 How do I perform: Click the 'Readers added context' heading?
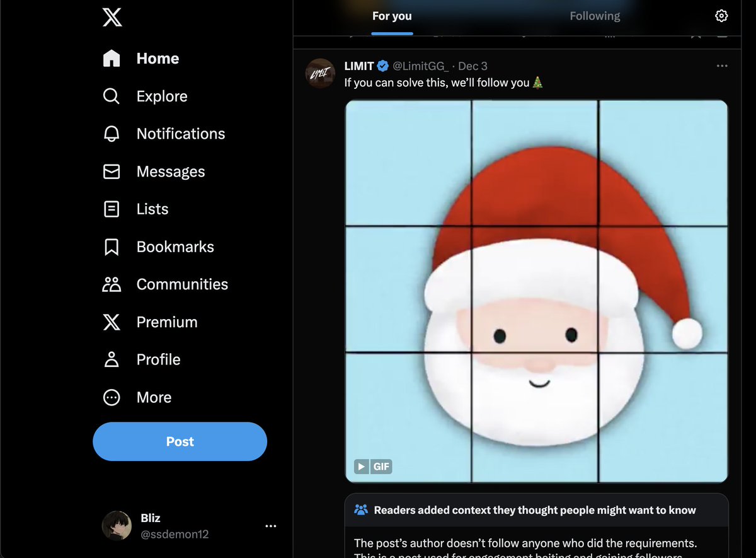[535, 509]
